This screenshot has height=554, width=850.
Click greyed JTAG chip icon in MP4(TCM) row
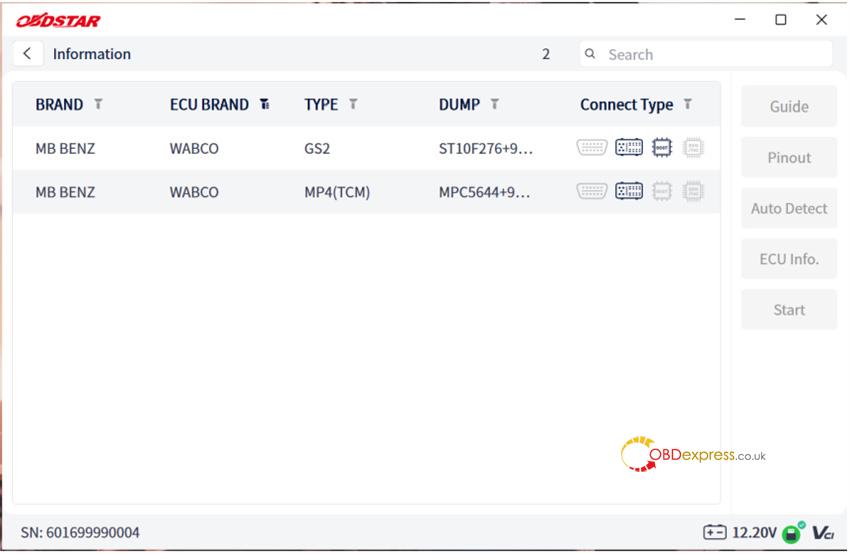tap(693, 191)
